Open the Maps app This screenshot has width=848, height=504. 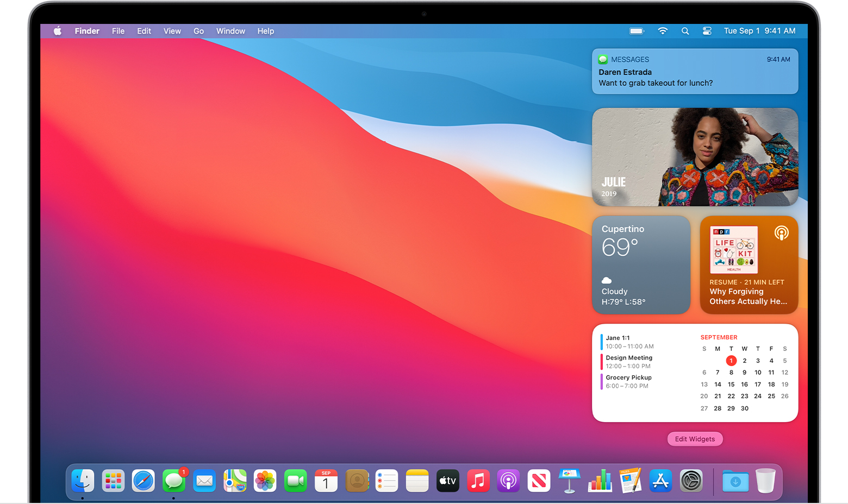point(234,481)
